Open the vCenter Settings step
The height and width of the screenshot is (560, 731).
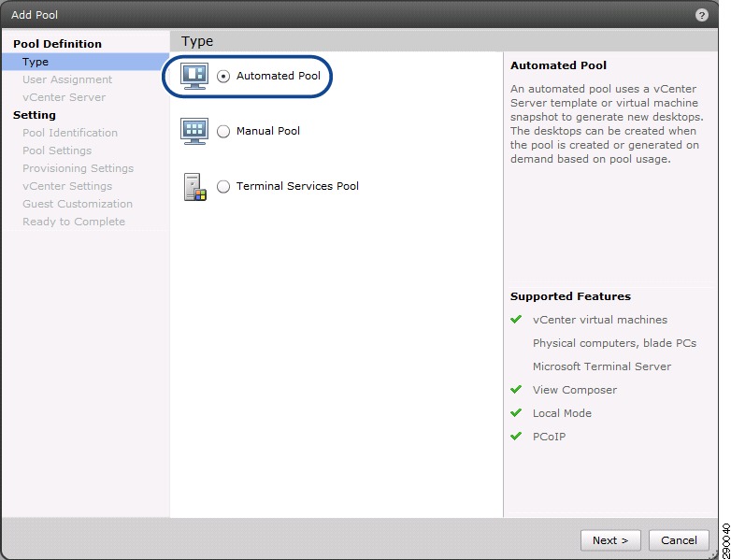pyautogui.click(x=67, y=186)
